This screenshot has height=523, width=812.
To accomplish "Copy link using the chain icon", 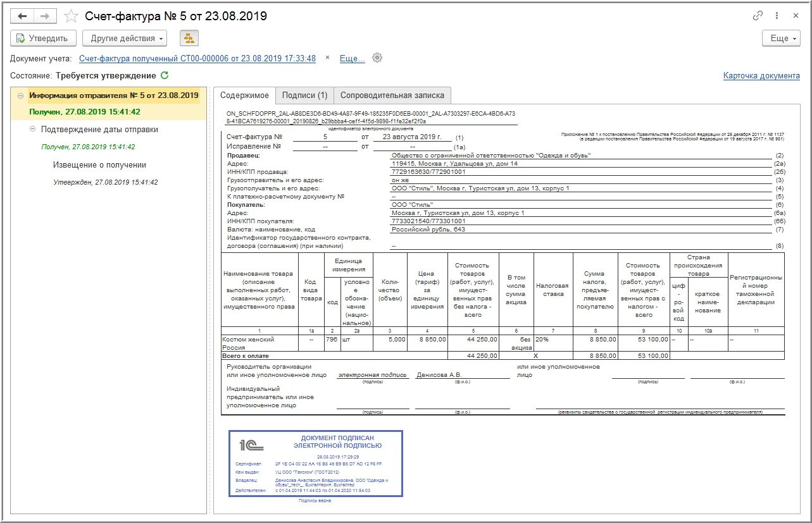I will (x=758, y=16).
